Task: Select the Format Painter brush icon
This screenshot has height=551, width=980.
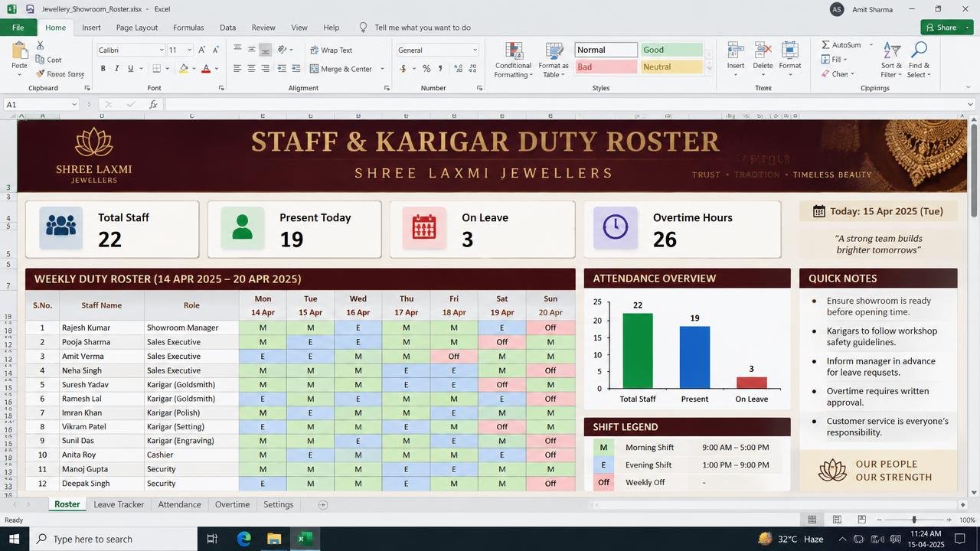Action: (40, 74)
